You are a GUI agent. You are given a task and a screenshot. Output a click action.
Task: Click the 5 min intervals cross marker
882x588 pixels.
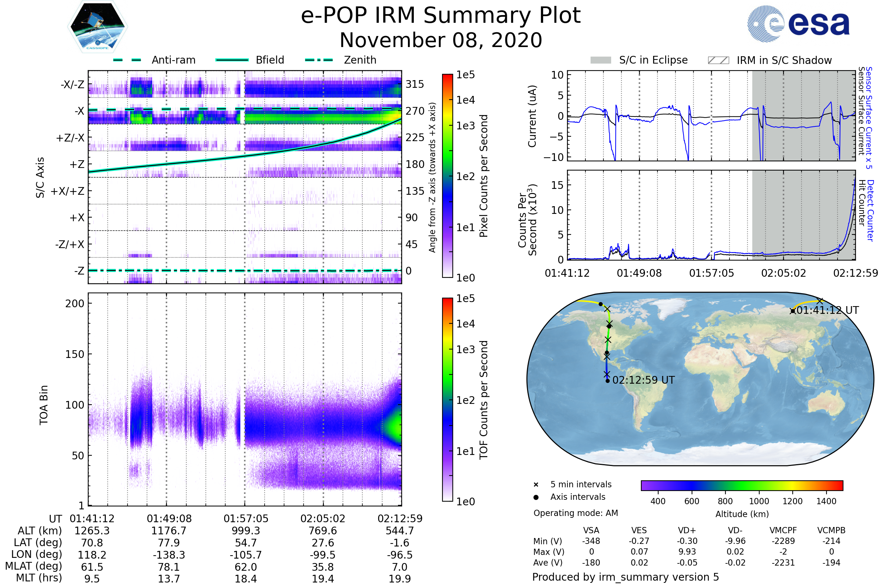click(x=536, y=485)
